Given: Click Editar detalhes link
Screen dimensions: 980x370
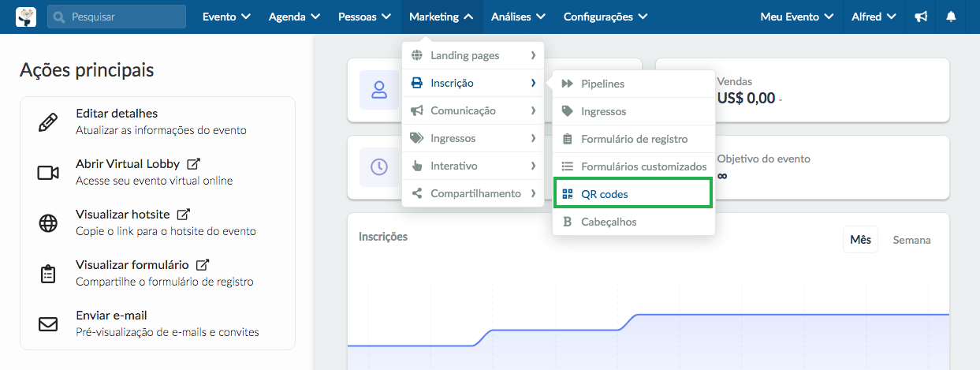Looking at the screenshot, I should (x=117, y=114).
